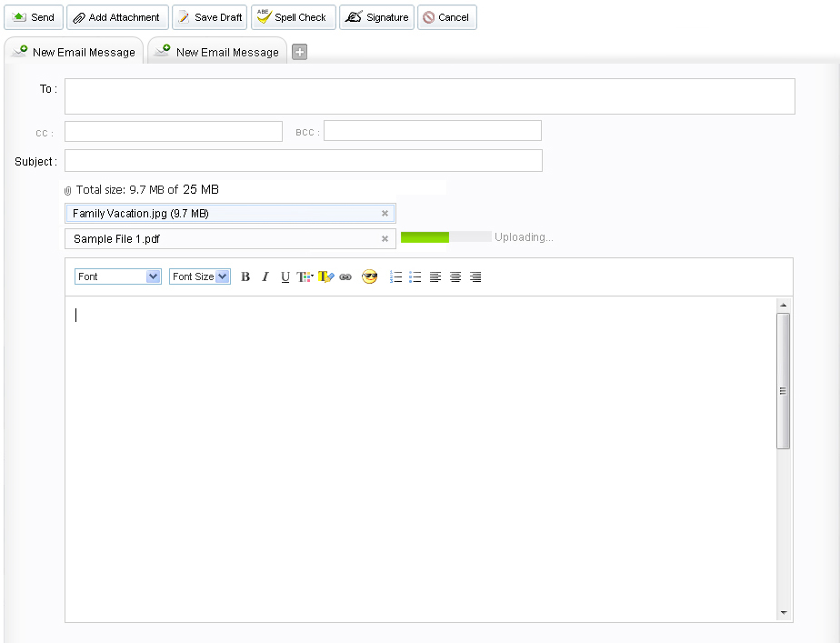The height and width of the screenshot is (643, 840).
Task: Click into the Subject input field
Action: [303, 161]
